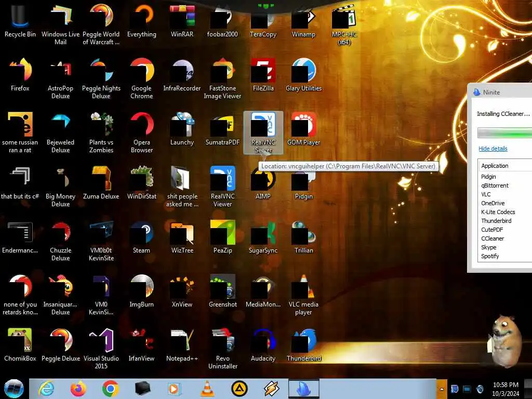Screen dimensions: 532x399
Task: Select the Notepad++ shortcut
Action: 182,345
